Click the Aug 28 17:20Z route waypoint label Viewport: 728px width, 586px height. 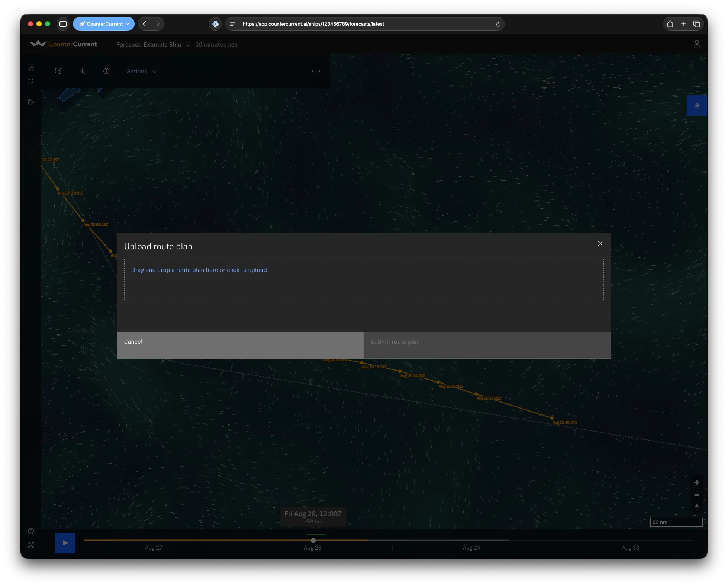tap(489, 398)
